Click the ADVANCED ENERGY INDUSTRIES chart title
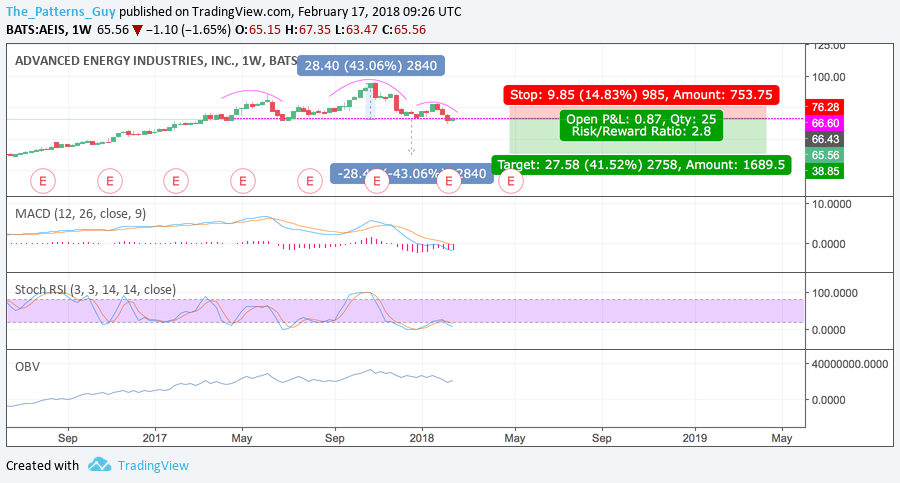900x483 pixels. (156, 60)
